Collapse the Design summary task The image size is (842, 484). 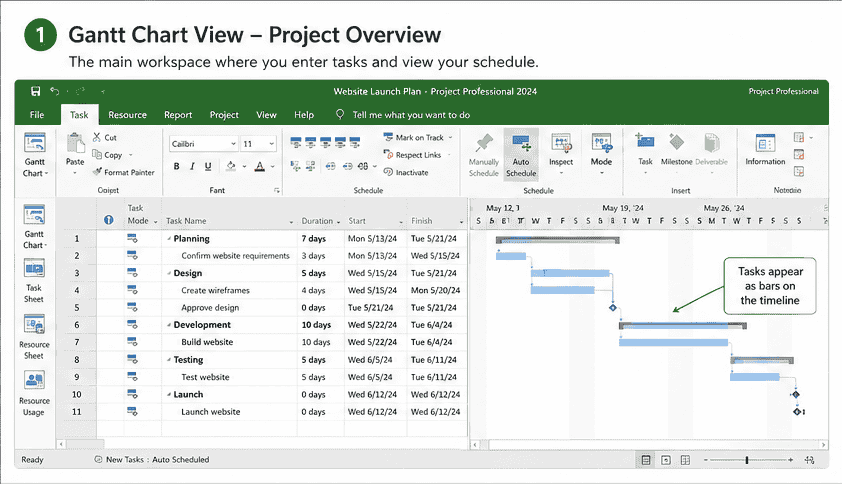169,273
